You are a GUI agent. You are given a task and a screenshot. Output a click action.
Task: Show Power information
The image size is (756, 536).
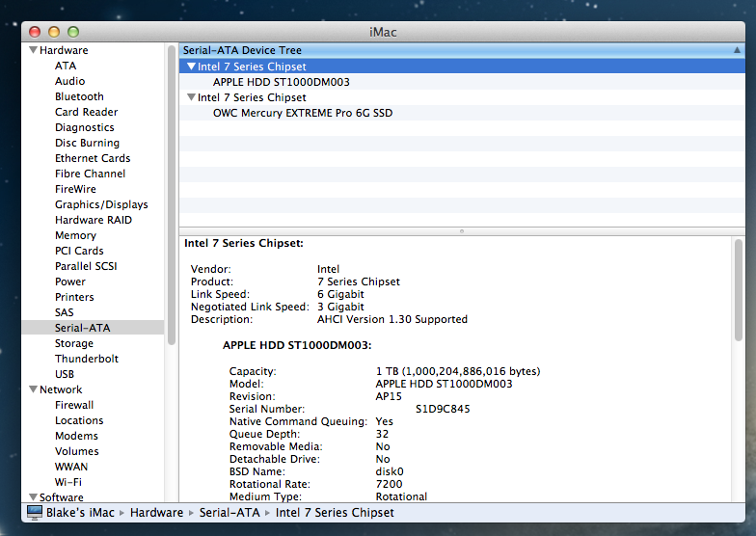click(69, 281)
